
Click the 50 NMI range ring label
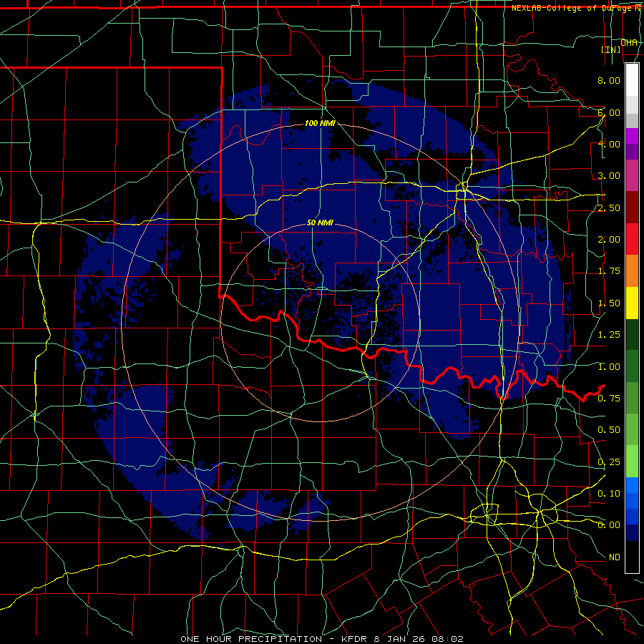[x=320, y=223]
